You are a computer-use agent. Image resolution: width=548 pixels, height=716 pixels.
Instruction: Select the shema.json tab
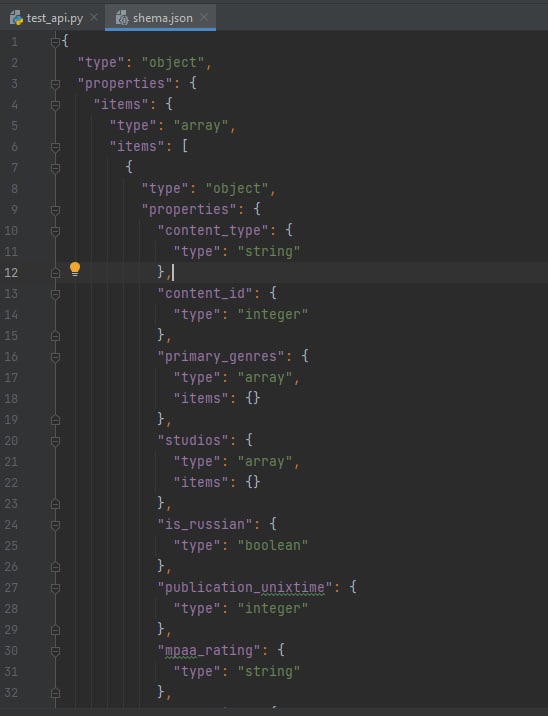(x=160, y=18)
